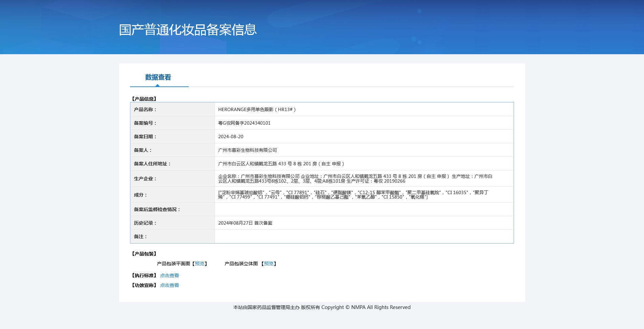Click the 生产企业 details text
This screenshot has height=329, width=644.
click(355, 179)
